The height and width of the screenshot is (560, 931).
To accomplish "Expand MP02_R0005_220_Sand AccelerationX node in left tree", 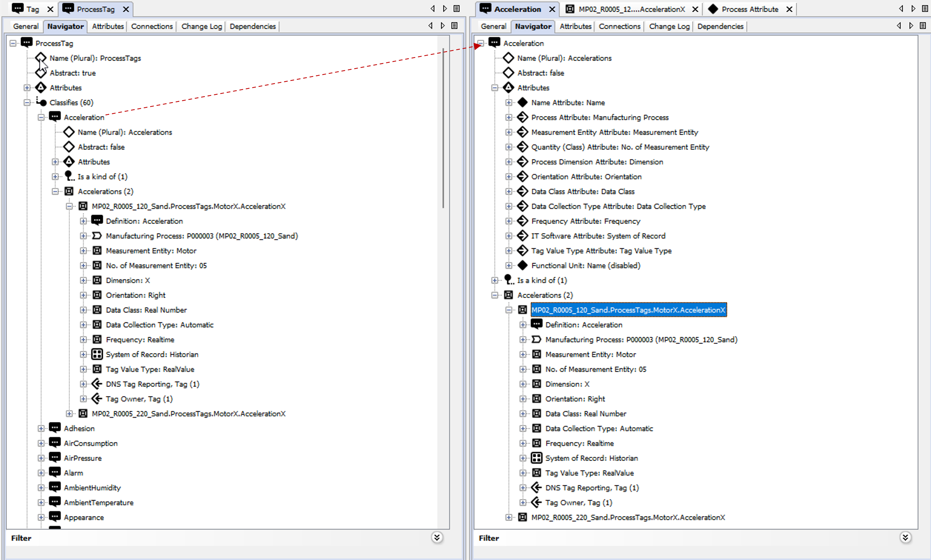I will pyautogui.click(x=69, y=413).
